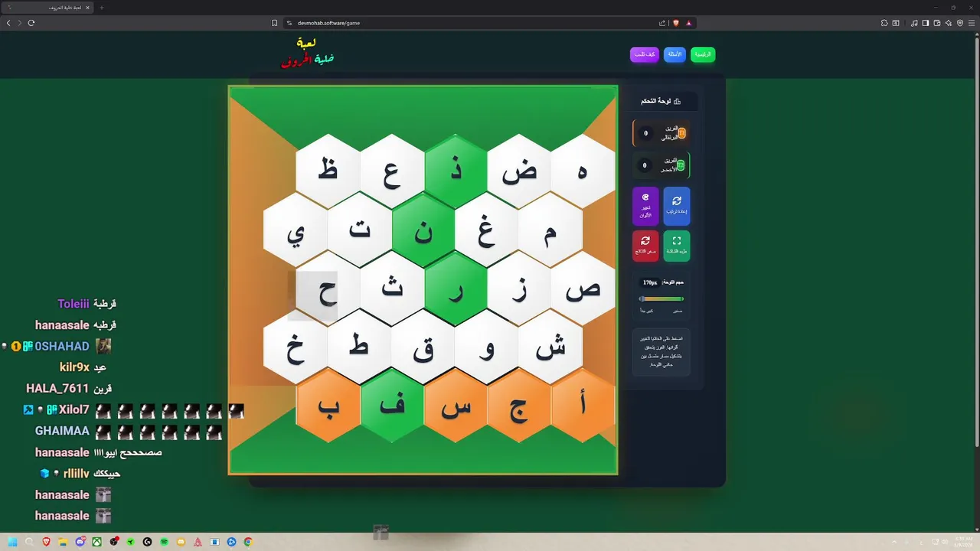Open Spotify from the taskbar
The width and height of the screenshot is (980, 551).
[x=164, y=542]
